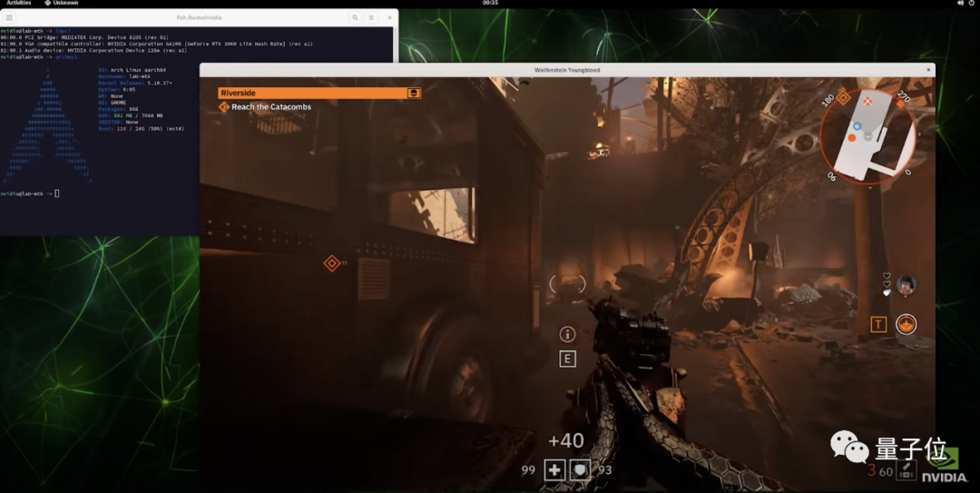Click the objective diamond icon beside Reach the Catacombs

(x=224, y=107)
